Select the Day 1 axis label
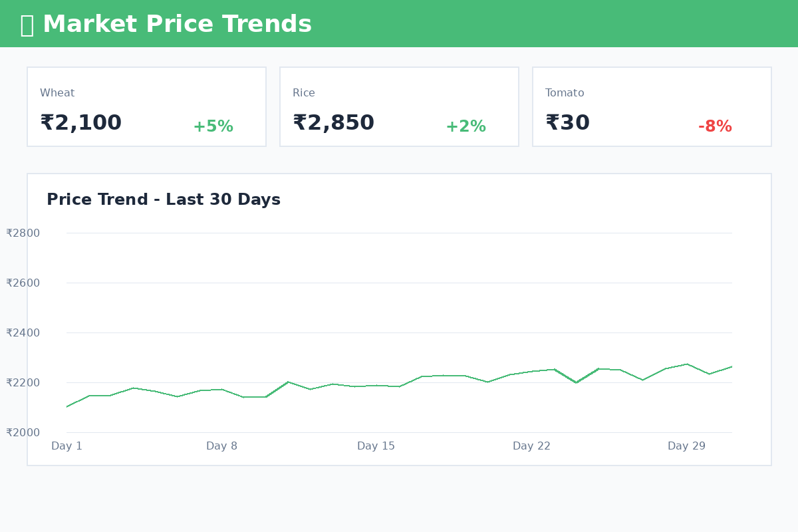The image size is (798, 532). [66, 446]
